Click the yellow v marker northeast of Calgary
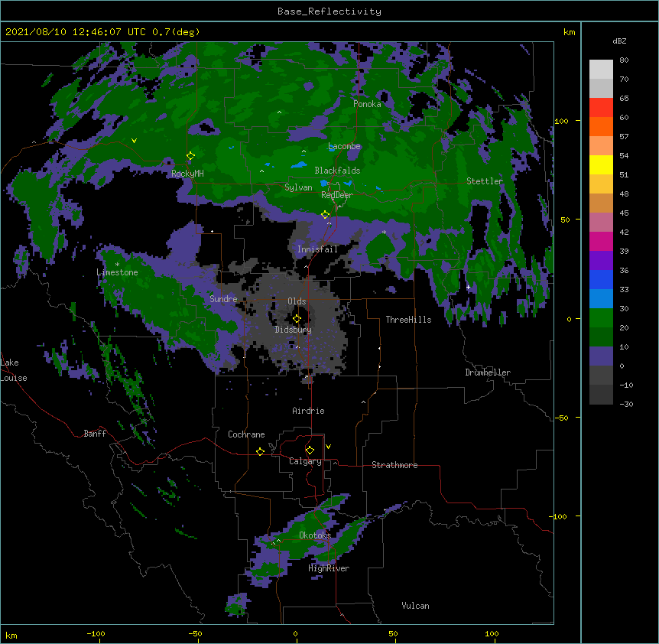Image resolution: width=659 pixels, height=644 pixels. (328, 447)
